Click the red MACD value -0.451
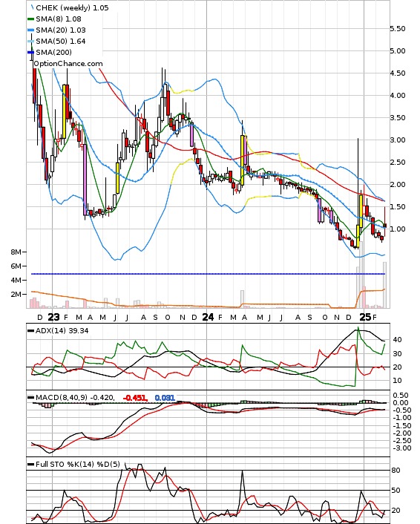420x524 pixels. coord(135,398)
